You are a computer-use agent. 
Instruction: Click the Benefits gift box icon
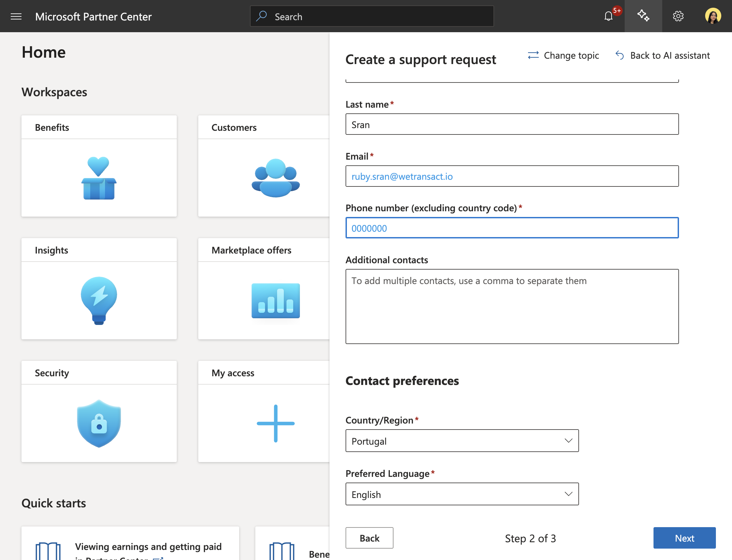[99, 178]
